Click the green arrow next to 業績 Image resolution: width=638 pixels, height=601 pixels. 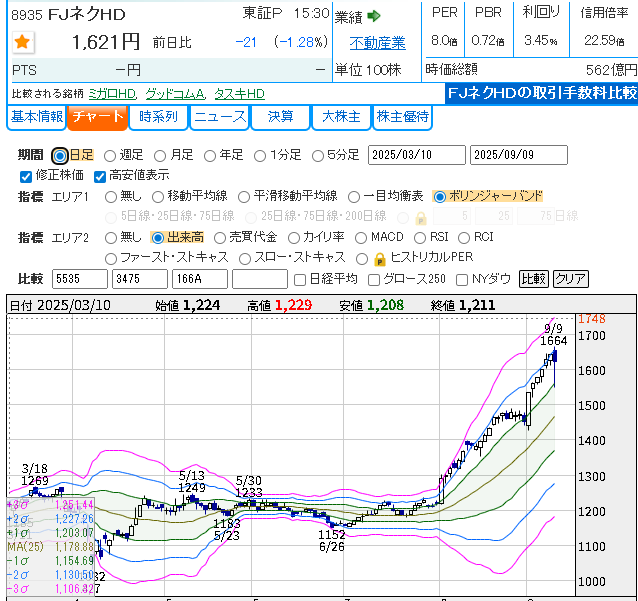point(374,16)
